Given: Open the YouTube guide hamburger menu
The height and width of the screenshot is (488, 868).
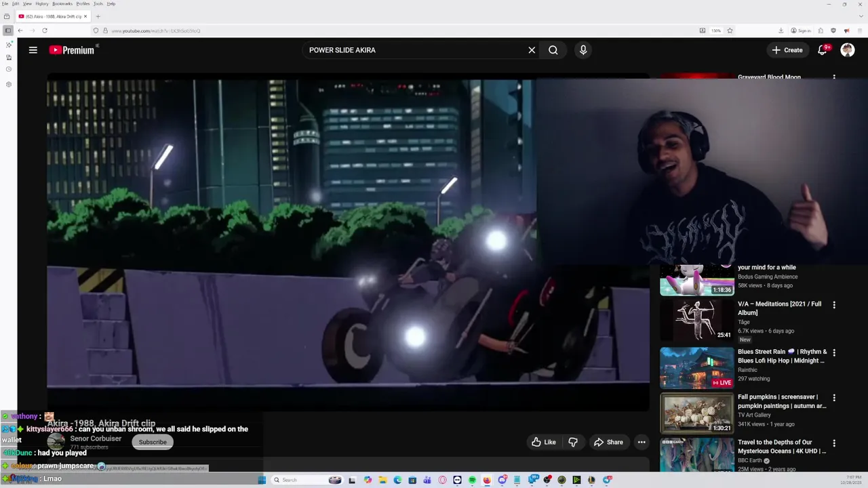Looking at the screenshot, I should pyautogui.click(x=33, y=49).
